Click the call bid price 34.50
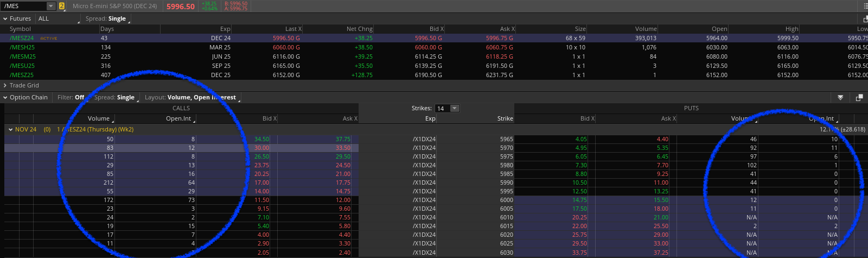The image size is (868, 258). 261,139
